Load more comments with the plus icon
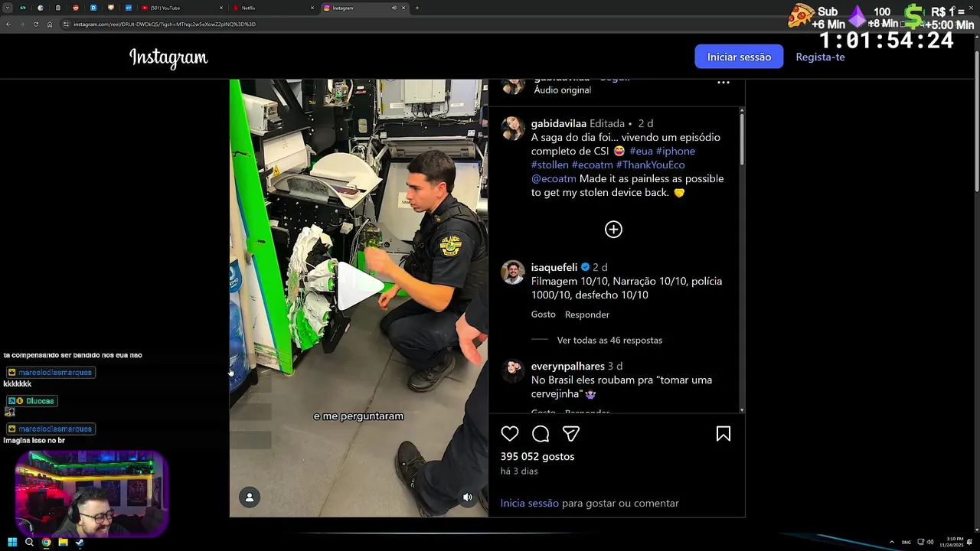Screen dimensions: 980x551 click(613, 230)
